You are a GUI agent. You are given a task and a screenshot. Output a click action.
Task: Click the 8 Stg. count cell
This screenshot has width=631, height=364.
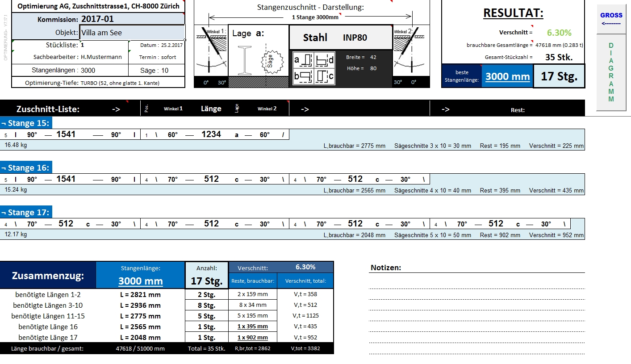coord(206,305)
